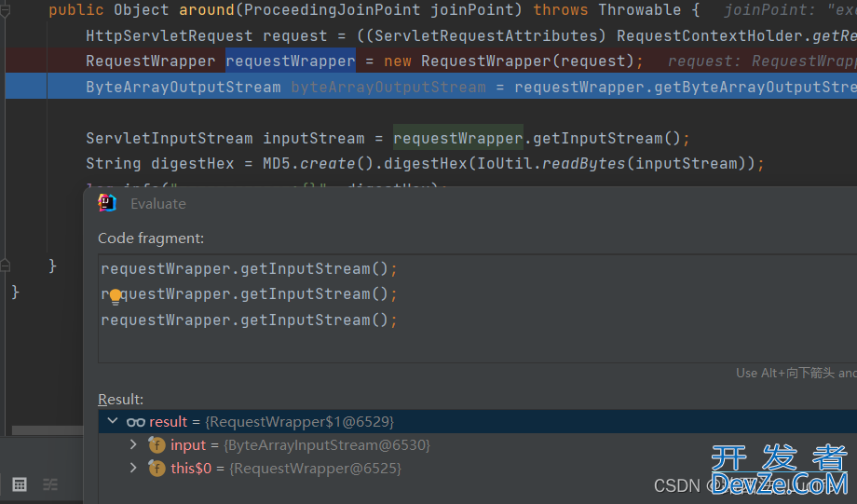Click the field icon next to this$0

click(156, 469)
